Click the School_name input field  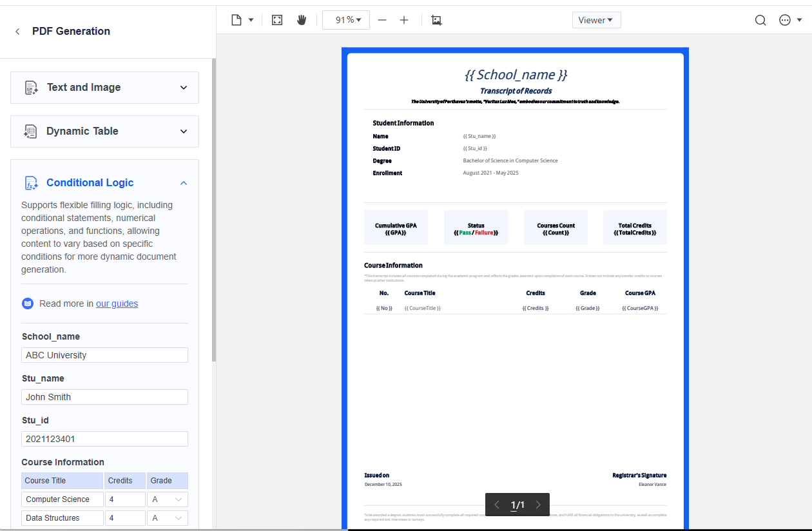coord(104,355)
